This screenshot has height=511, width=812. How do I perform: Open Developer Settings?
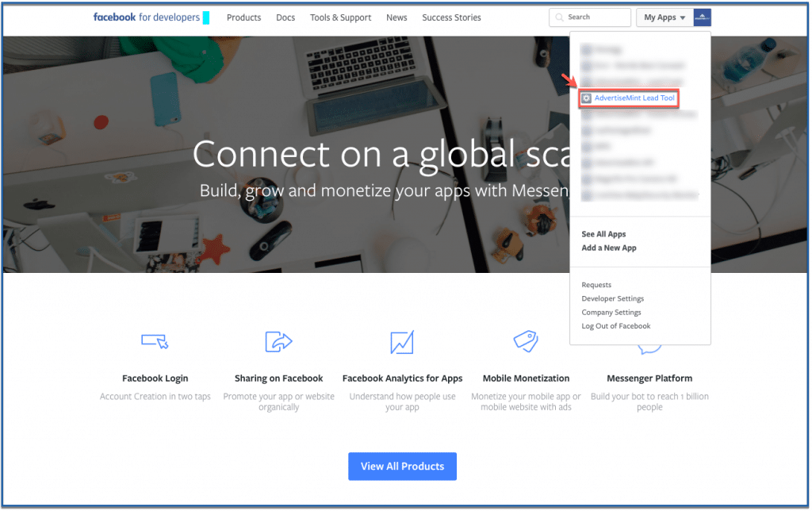613,298
